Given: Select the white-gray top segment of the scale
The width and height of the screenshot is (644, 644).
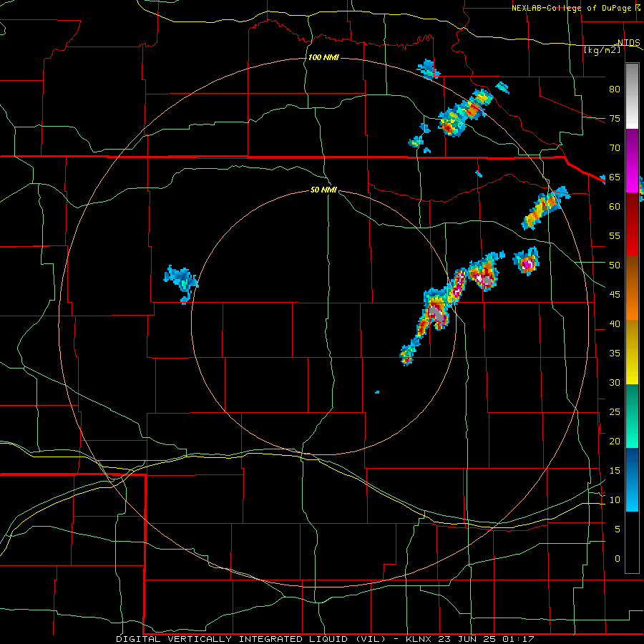Looking at the screenshot, I should point(632,97).
